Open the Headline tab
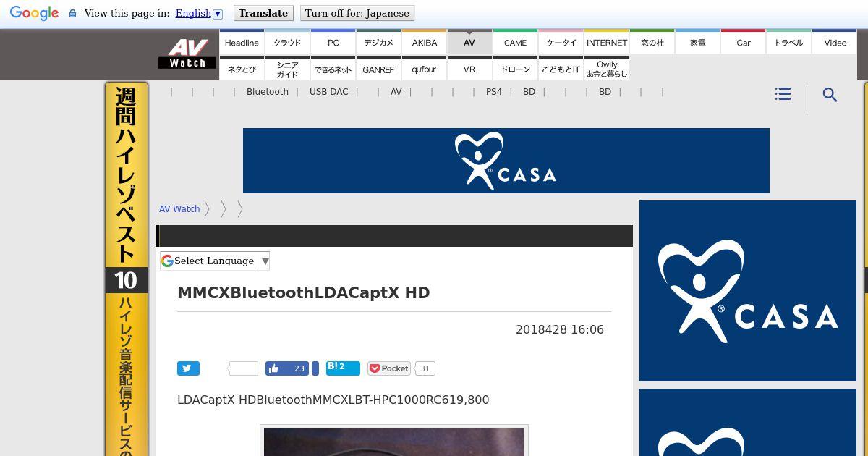The height and width of the screenshot is (456, 868). (x=242, y=42)
